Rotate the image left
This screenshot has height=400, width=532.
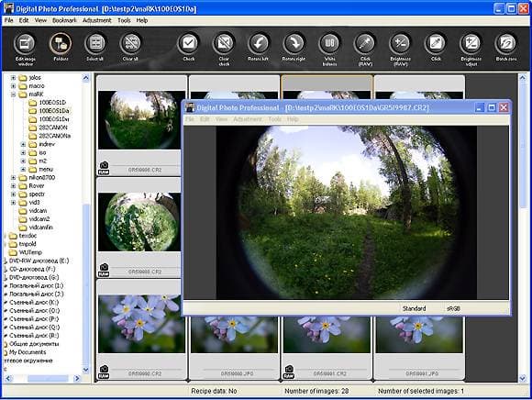259,44
